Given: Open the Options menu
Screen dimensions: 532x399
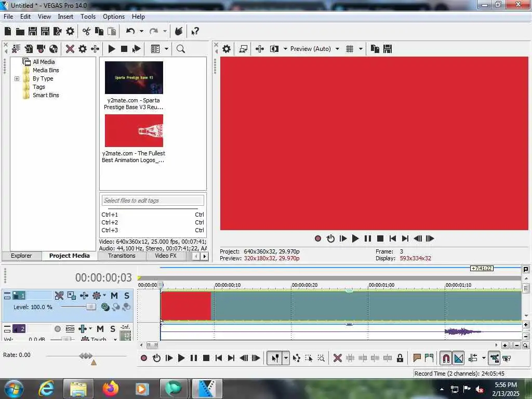Looking at the screenshot, I should [114, 16].
